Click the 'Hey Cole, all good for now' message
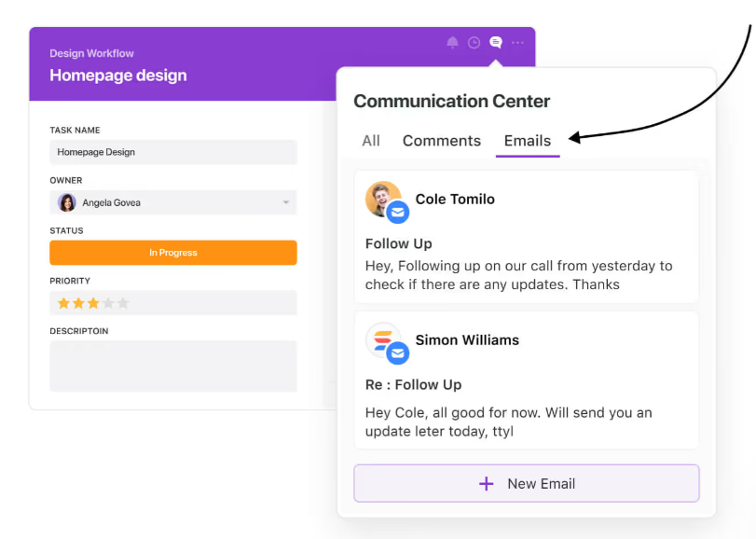 click(x=508, y=422)
